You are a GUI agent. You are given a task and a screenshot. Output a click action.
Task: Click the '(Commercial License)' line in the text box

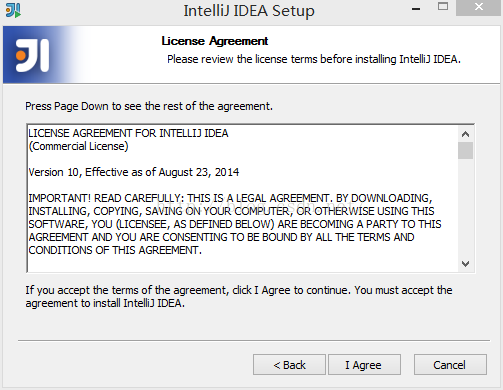tap(78, 146)
